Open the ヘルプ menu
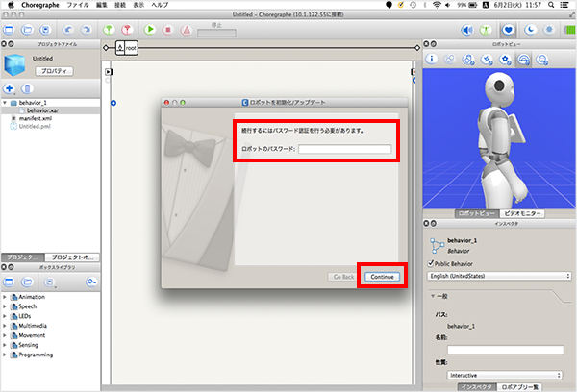Image resolution: width=577 pixels, height=392 pixels. [x=160, y=5]
